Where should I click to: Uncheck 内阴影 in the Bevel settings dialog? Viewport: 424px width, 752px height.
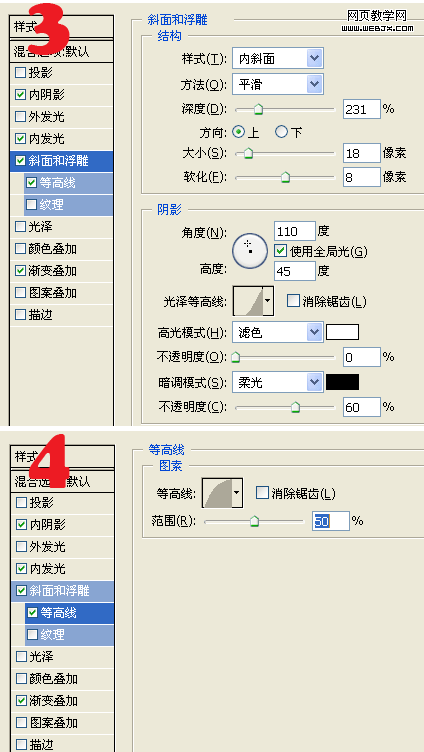pos(20,95)
